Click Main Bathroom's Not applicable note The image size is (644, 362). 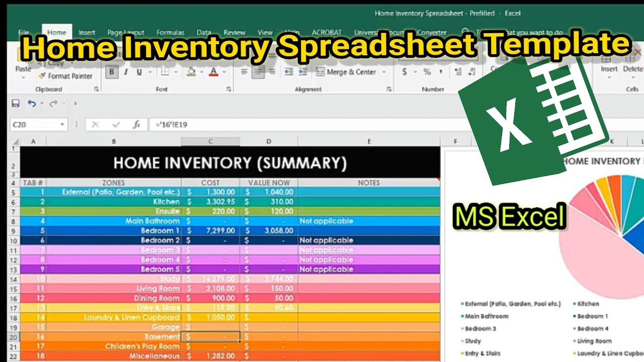pyautogui.click(x=369, y=221)
